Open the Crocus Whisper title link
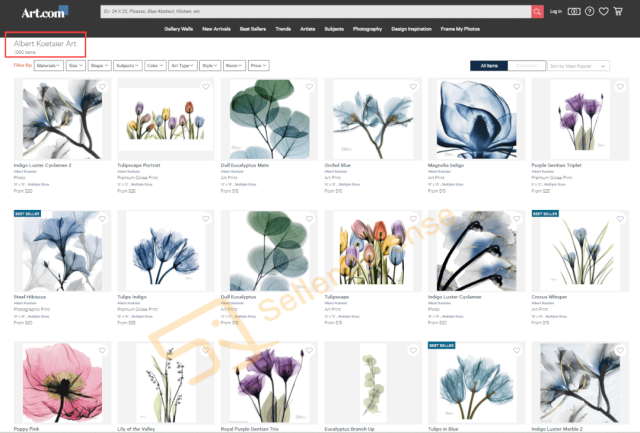640x433 pixels. (x=549, y=297)
